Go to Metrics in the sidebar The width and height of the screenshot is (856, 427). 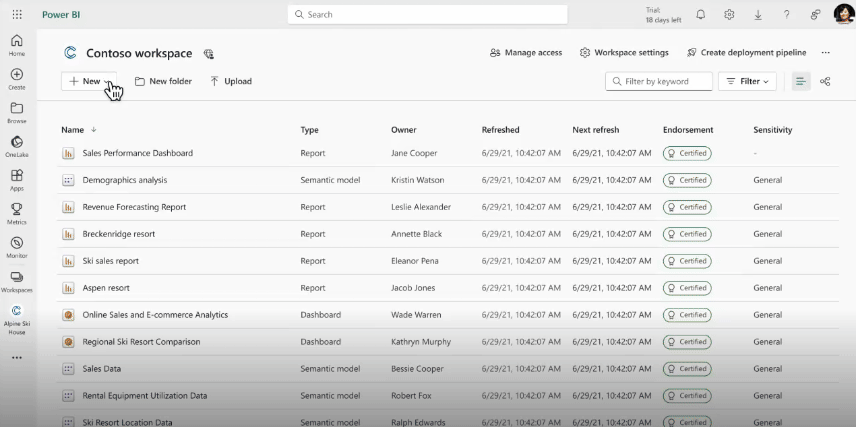(17, 213)
